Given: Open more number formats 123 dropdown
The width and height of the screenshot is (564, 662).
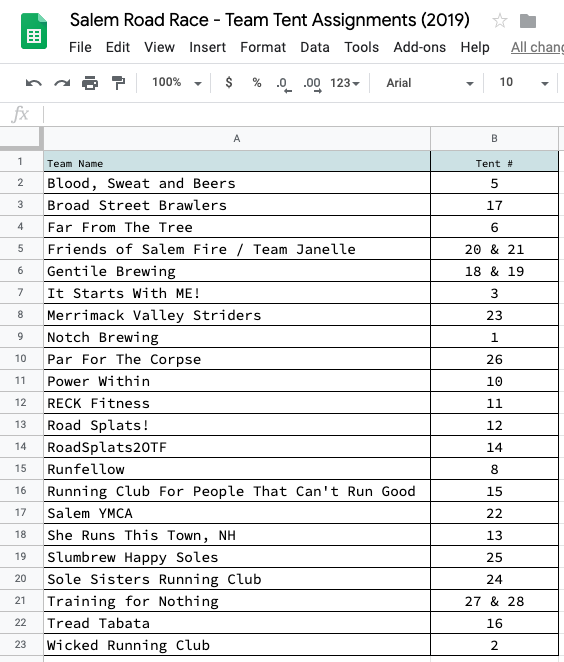Looking at the screenshot, I should click(x=345, y=83).
